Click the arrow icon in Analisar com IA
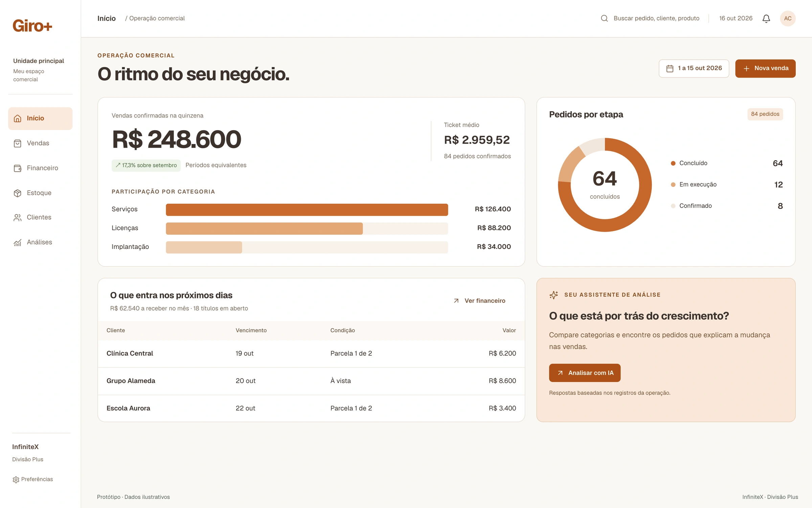Image resolution: width=812 pixels, height=508 pixels. [x=560, y=373]
